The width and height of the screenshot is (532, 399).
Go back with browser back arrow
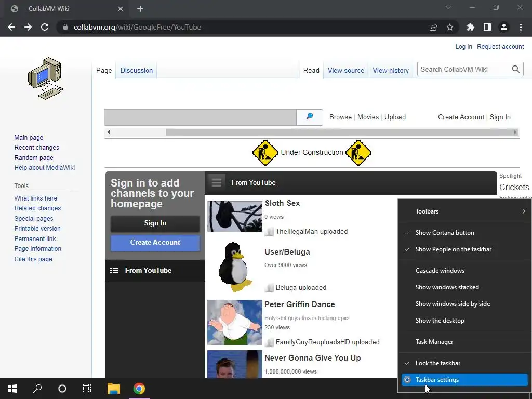click(x=11, y=27)
